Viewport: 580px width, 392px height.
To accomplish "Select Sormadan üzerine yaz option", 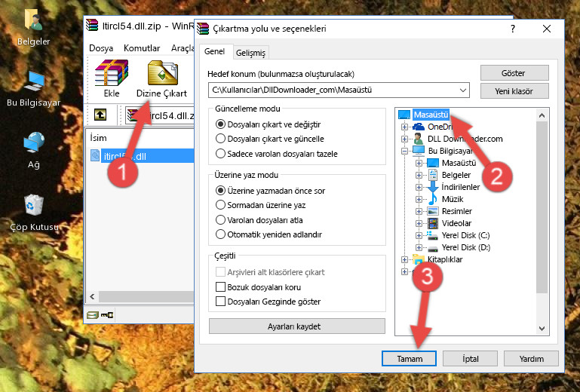I will 260,205.
